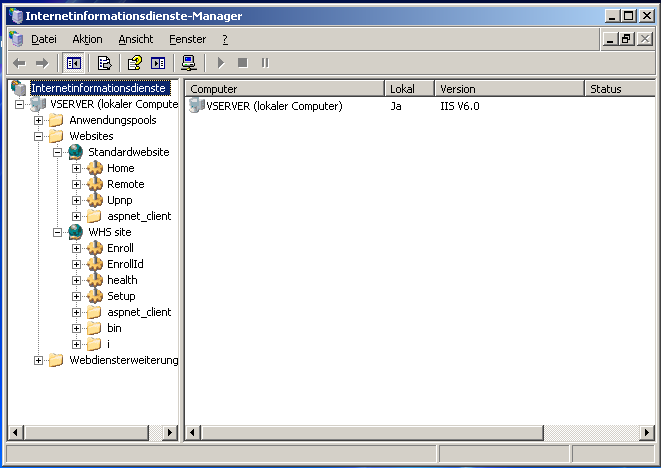Sort by the Status column header
This screenshot has height=468, width=661.
tap(620, 89)
